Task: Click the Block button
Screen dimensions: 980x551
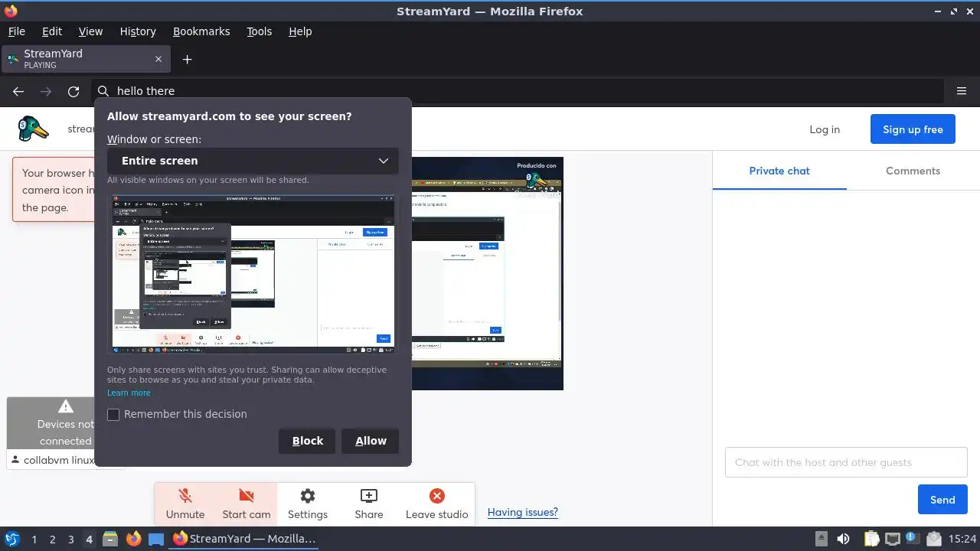Action: click(x=308, y=441)
